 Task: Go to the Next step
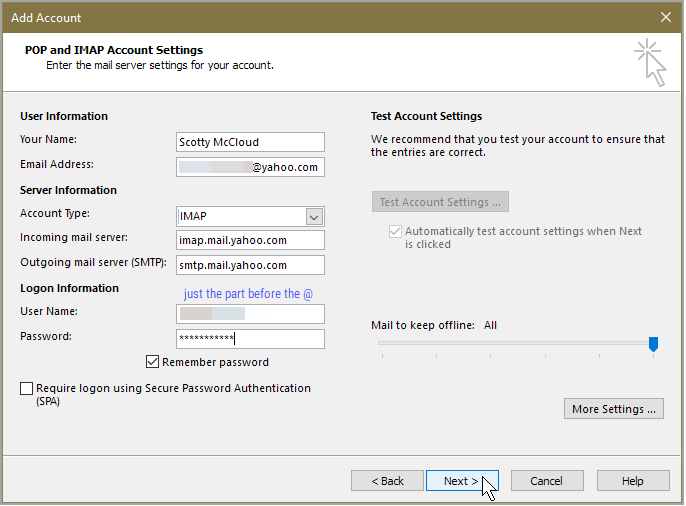[x=461, y=481]
